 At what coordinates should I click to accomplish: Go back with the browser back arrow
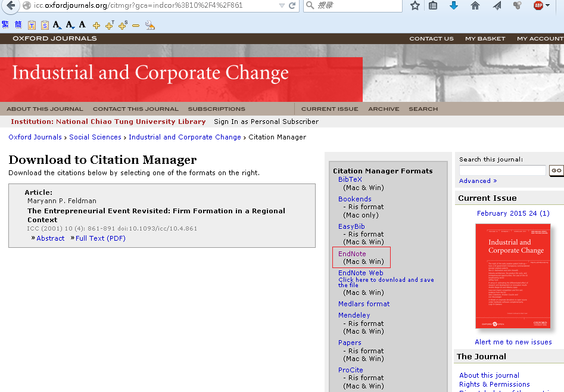point(11,5)
